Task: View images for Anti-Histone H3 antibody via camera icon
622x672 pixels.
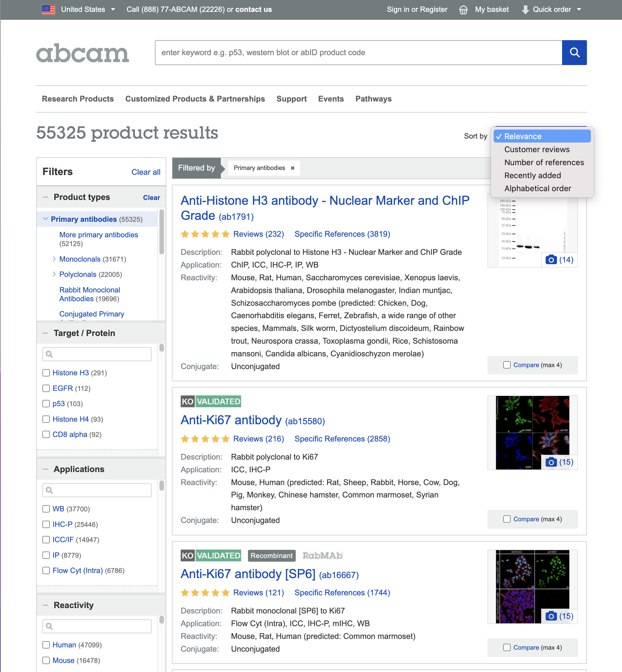Action: [551, 260]
